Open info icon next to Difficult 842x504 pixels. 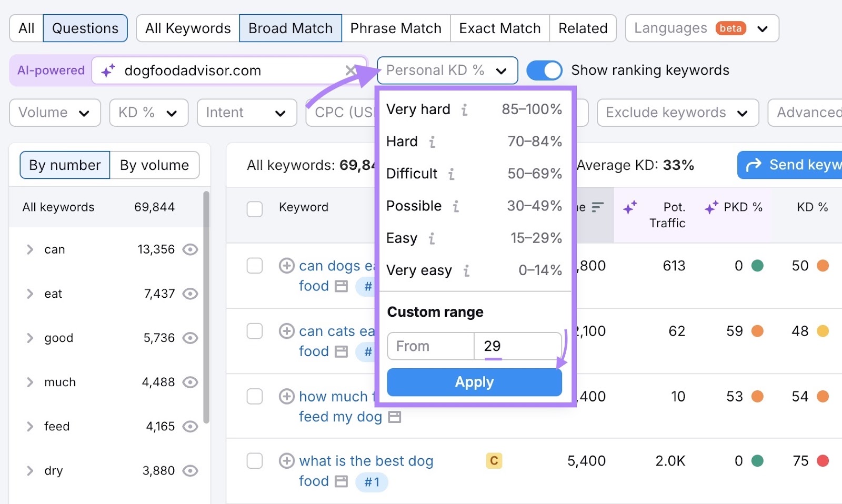point(452,174)
